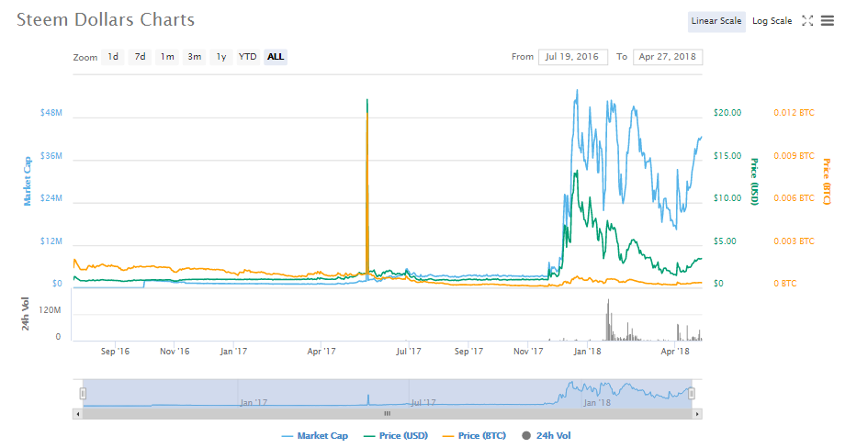Set zoom to 1m
Screen dimensions: 868x448
167,57
